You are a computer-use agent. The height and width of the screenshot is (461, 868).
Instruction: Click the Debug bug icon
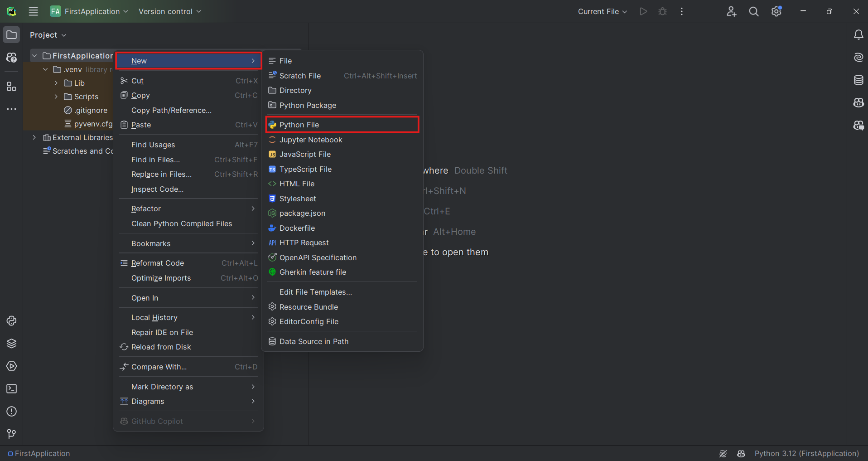(x=662, y=12)
